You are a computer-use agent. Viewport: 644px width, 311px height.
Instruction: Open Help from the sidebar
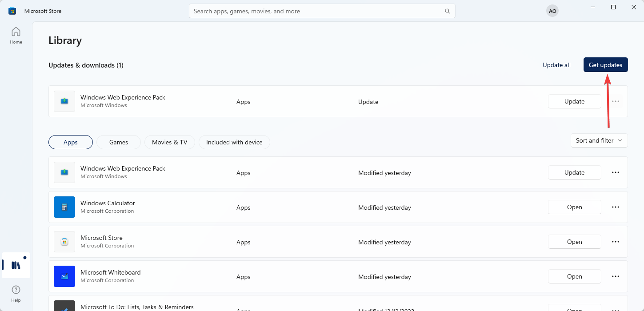tap(16, 294)
